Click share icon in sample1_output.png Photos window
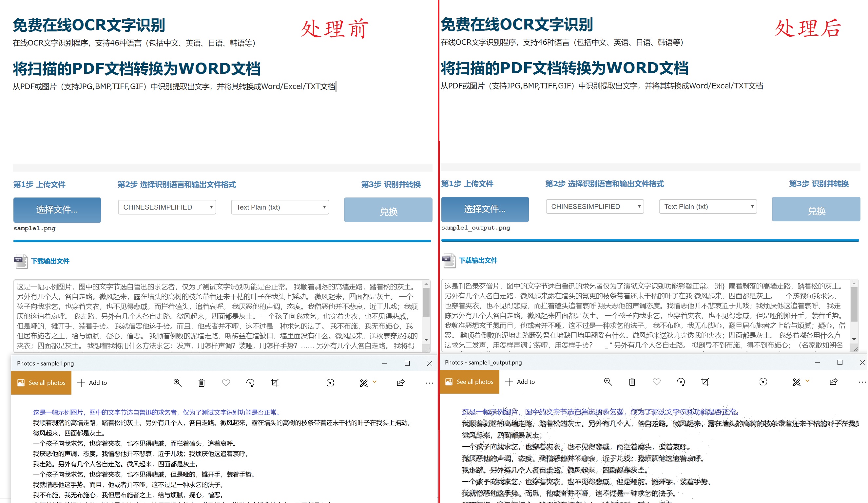This screenshot has width=868, height=503. pyautogui.click(x=834, y=382)
